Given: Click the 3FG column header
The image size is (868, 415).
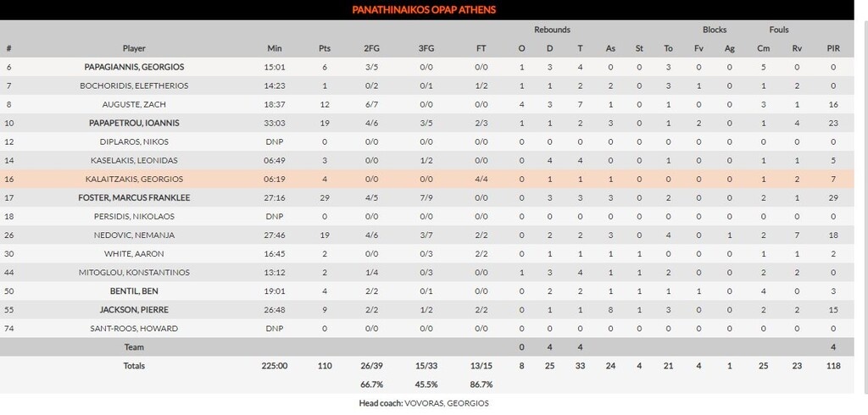Looking at the screenshot, I should tap(426, 48).
